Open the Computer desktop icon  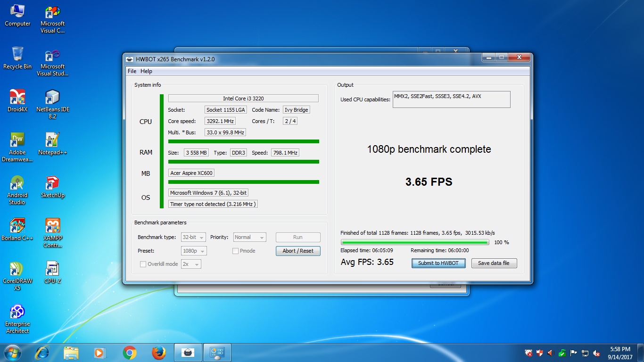pos(17,16)
